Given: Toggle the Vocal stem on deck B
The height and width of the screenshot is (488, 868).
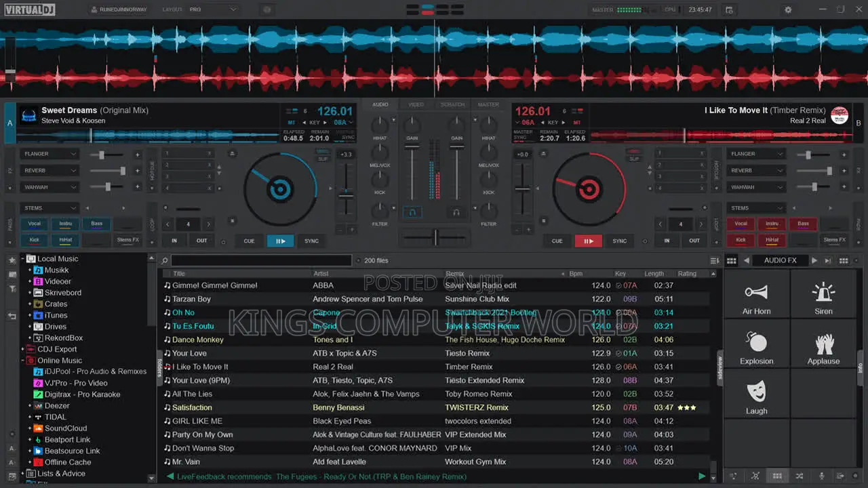Looking at the screenshot, I should point(741,224).
